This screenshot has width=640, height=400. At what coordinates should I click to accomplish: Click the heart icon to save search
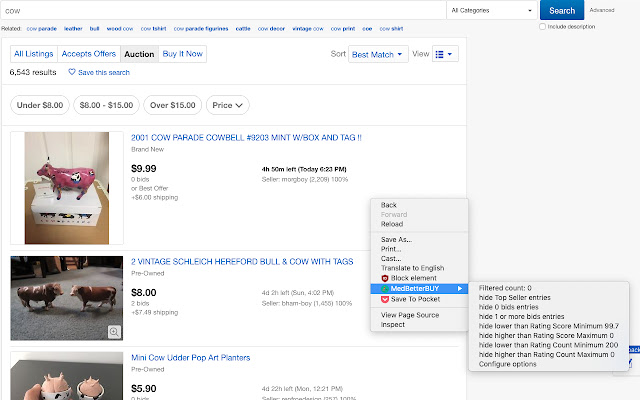[x=72, y=72]
